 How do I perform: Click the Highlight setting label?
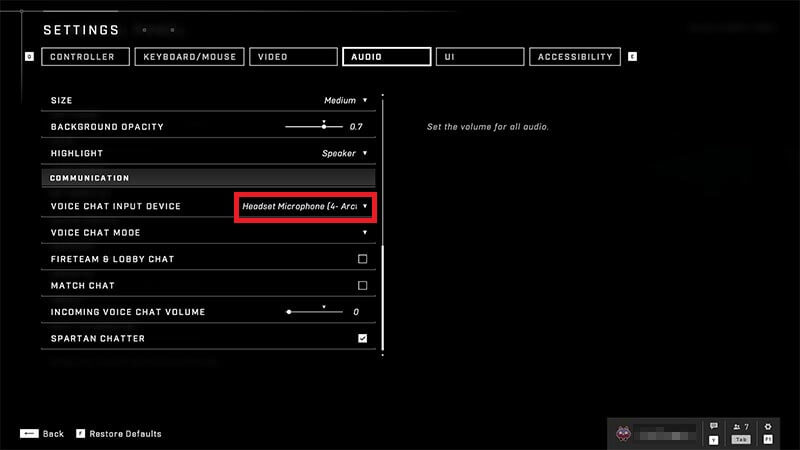click(x=77, y=154)
